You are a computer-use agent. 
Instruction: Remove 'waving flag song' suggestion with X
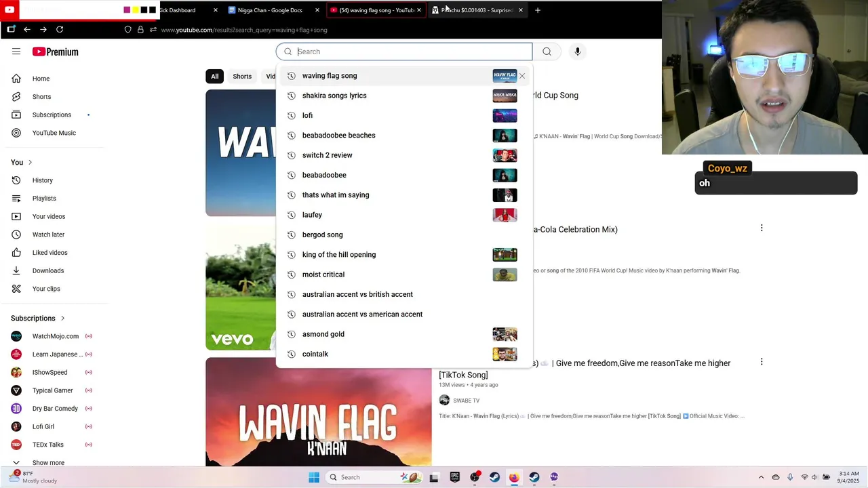pyautogui.click(x=522, y=76)
